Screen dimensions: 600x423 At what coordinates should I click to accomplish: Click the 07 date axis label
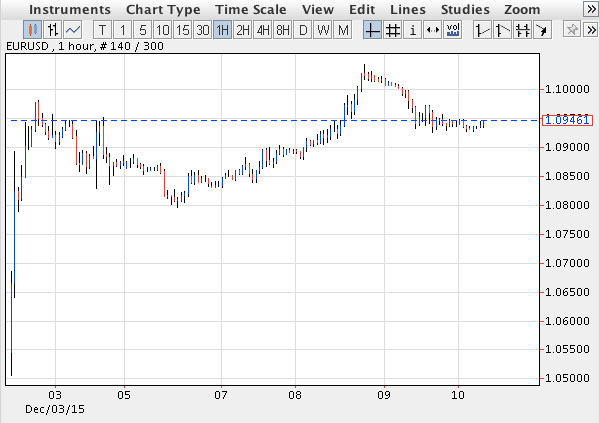pyautogui.click(x=221, y=395)
